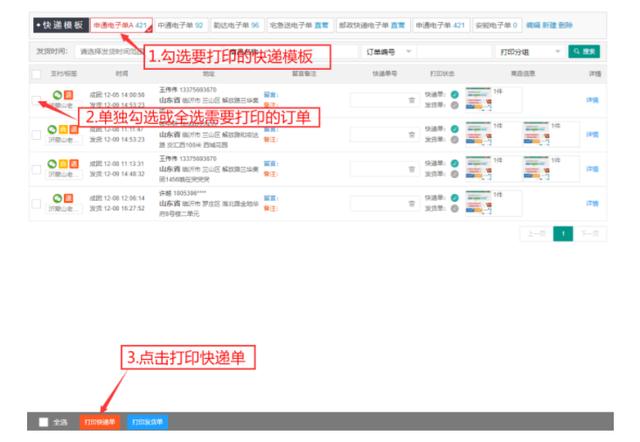The width and height of the screenshot is (640, 442).
Task: Click the 备注 label on the 11:13:31 order
Action: pos(271,174)
